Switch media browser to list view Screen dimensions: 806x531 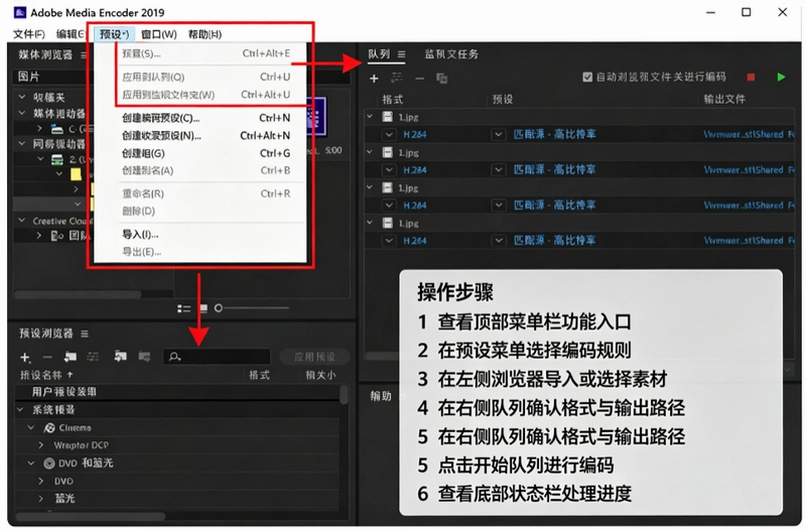184,308
